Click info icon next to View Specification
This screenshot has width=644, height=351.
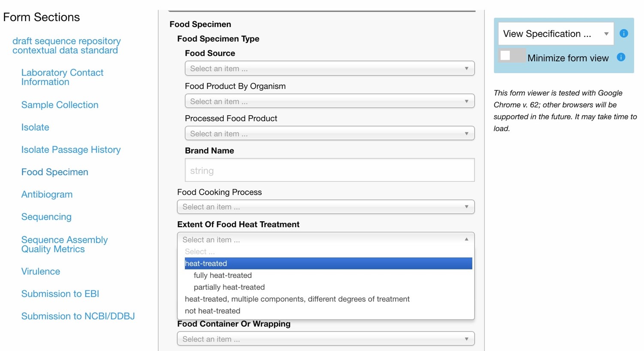624,34
